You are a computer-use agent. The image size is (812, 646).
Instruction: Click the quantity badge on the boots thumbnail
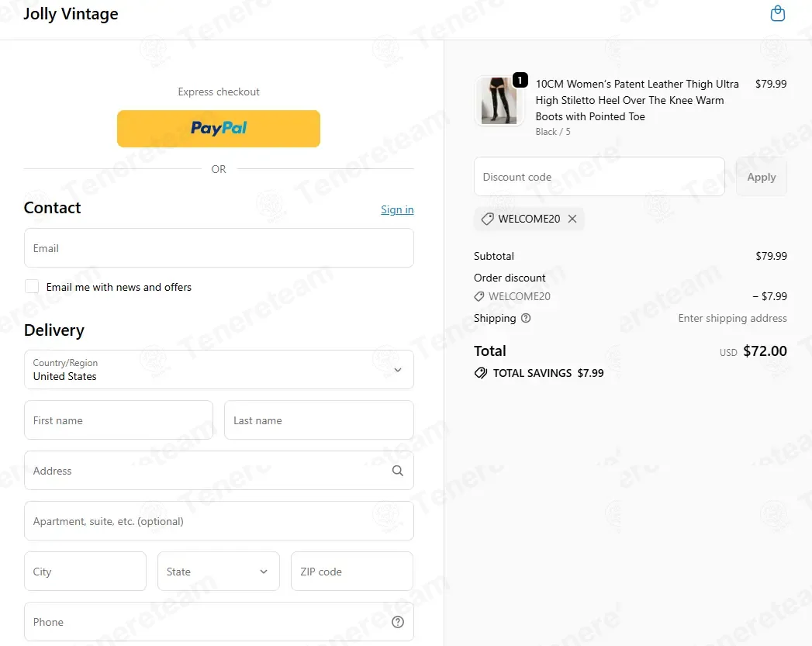(x=520, y=80)
